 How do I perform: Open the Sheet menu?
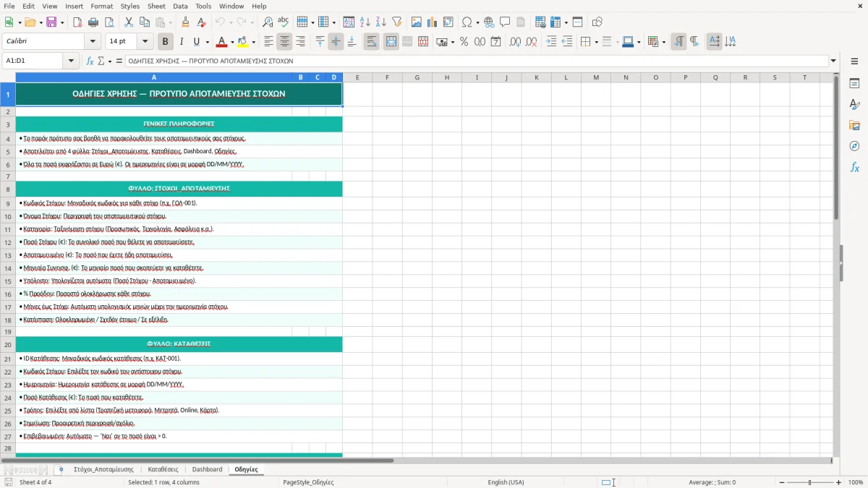point(156,6)
